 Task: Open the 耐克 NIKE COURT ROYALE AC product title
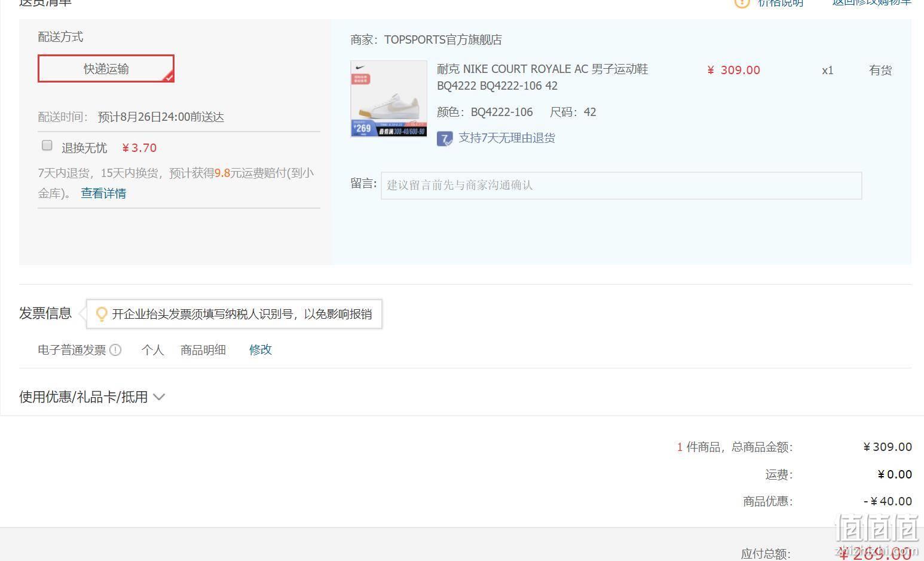[542, 77]
